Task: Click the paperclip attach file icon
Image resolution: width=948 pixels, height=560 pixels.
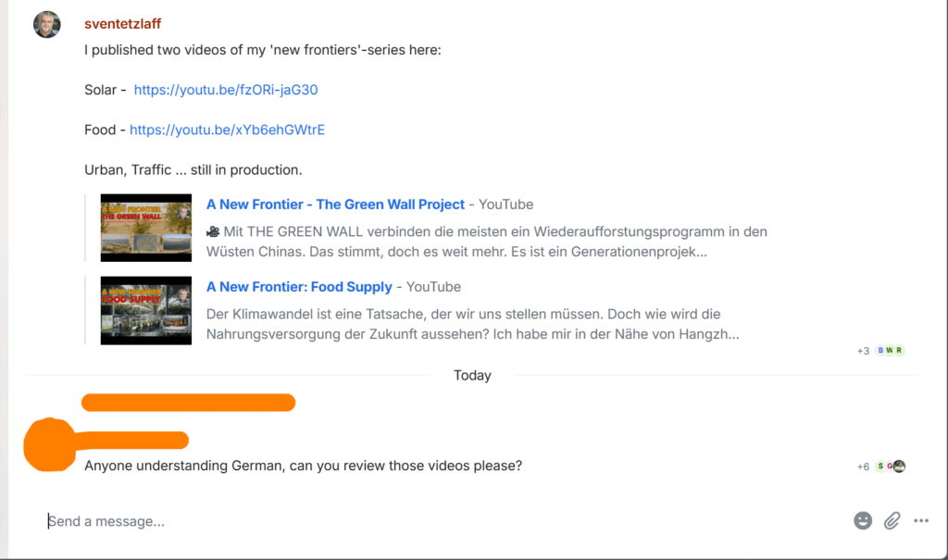Action: [x=892, y=521]
